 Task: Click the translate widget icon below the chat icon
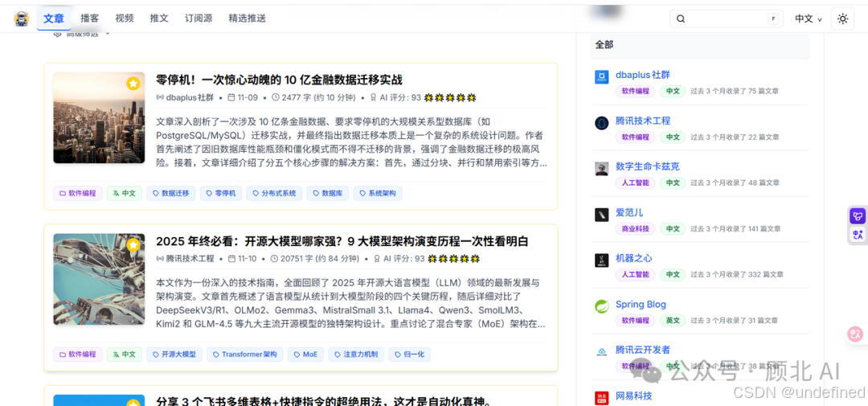click(x=858, y=235)
